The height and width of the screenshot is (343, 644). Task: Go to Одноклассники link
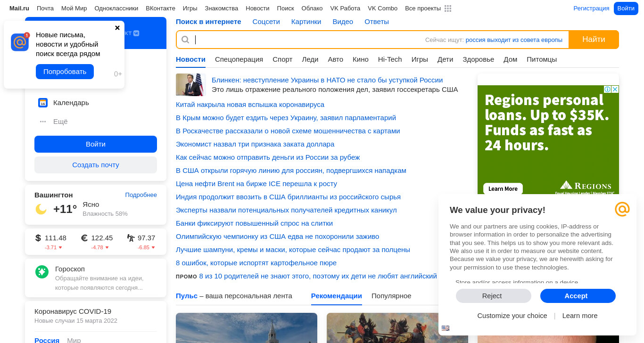pos(116,8)
